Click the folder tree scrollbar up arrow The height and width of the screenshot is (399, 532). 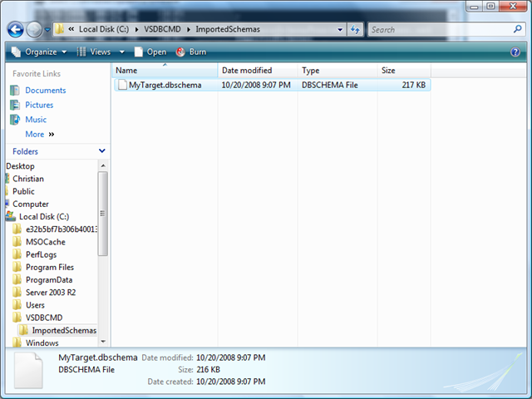coord(103,165)
